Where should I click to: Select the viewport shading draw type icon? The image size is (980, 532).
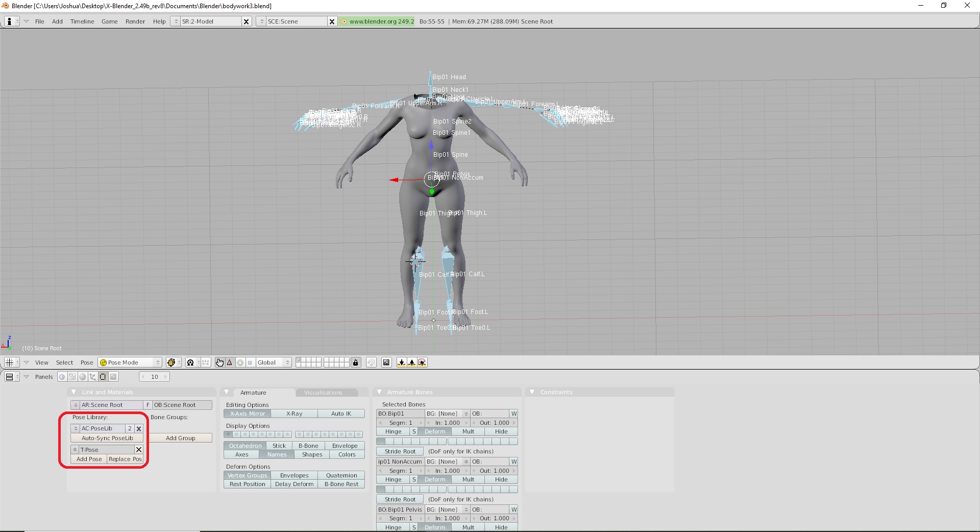coord(172,362)
